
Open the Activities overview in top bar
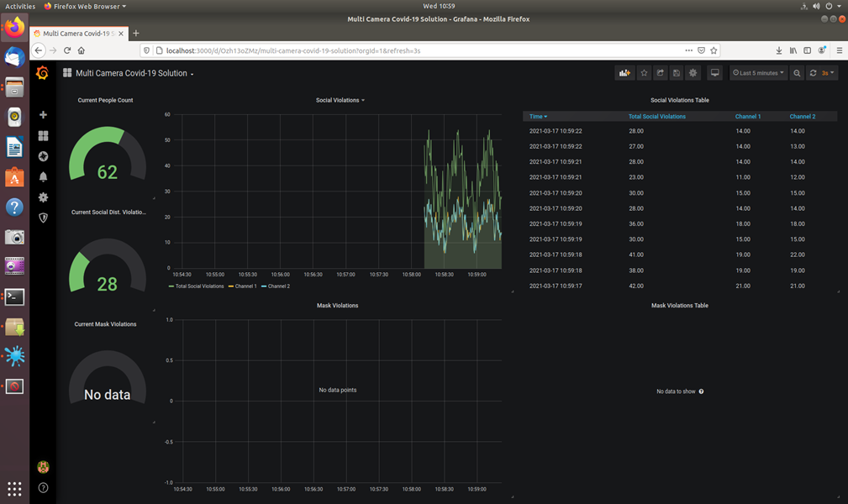(x=20, y=6)
